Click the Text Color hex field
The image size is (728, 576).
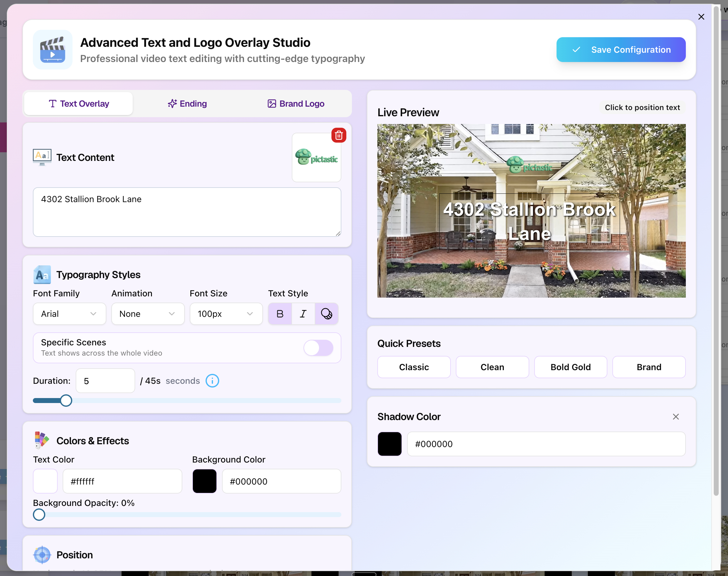point(122,481)
